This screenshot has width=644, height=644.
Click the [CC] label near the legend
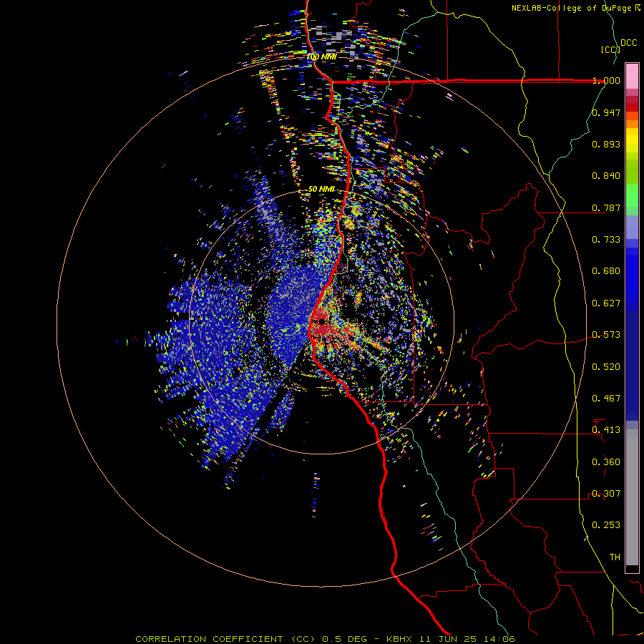click(x=610, y=49)
